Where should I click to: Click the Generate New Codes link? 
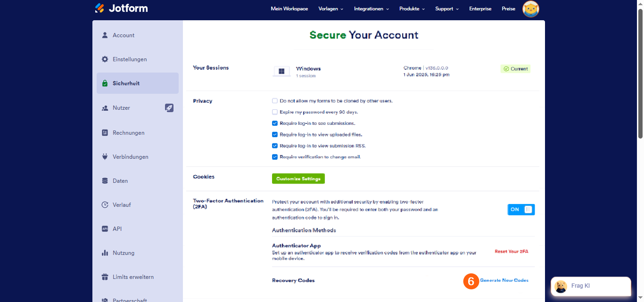pos(504,280)
